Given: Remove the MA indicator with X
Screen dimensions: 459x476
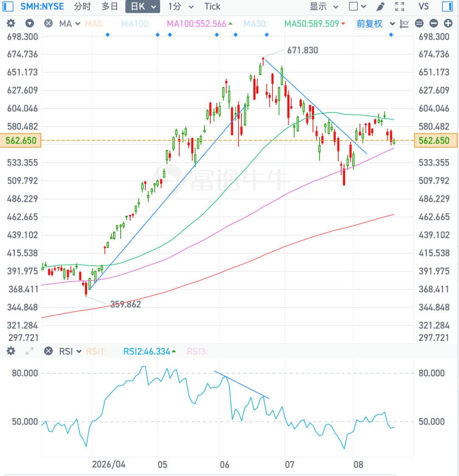Looking at the screenshot, I should pos(48,23).
